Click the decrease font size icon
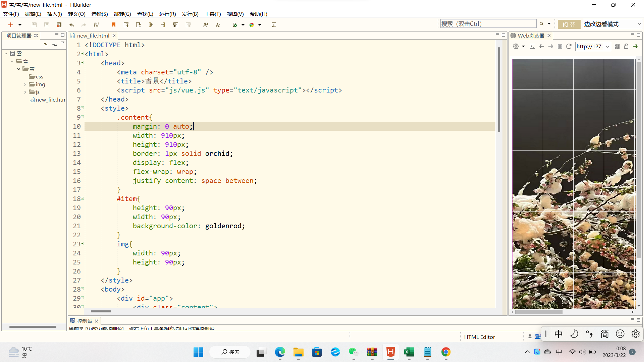 pyautogui.click(x=218, y=25)
